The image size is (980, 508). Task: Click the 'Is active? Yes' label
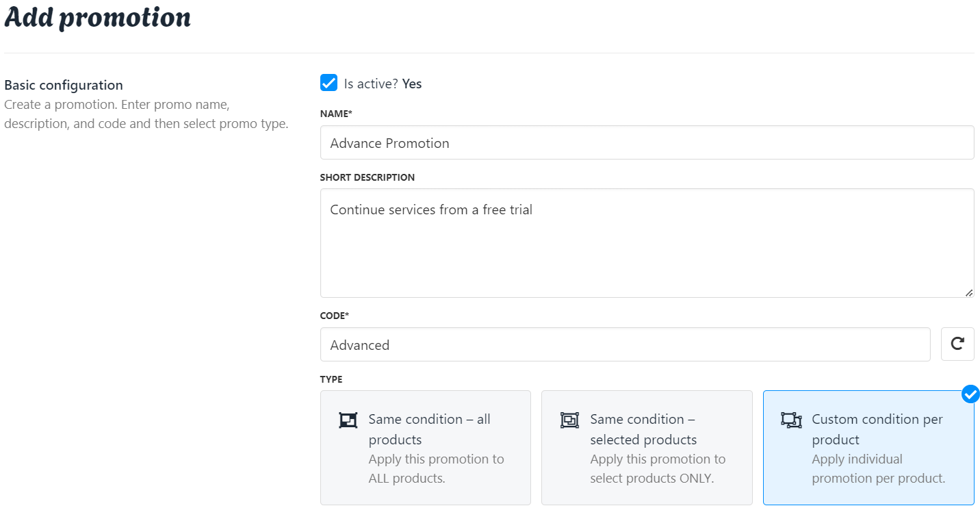click(x=383, y=84)
